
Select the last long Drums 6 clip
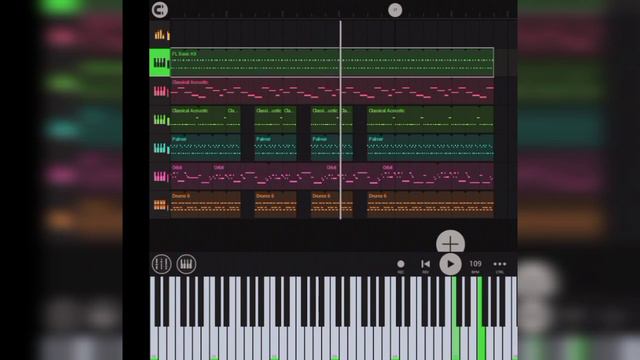[430, 205]
